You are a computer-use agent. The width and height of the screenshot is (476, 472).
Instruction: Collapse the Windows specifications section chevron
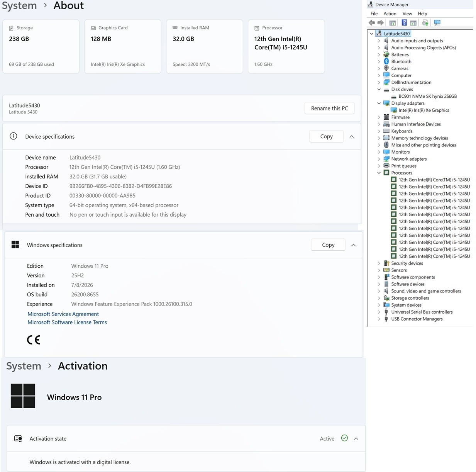click(353, 245)
